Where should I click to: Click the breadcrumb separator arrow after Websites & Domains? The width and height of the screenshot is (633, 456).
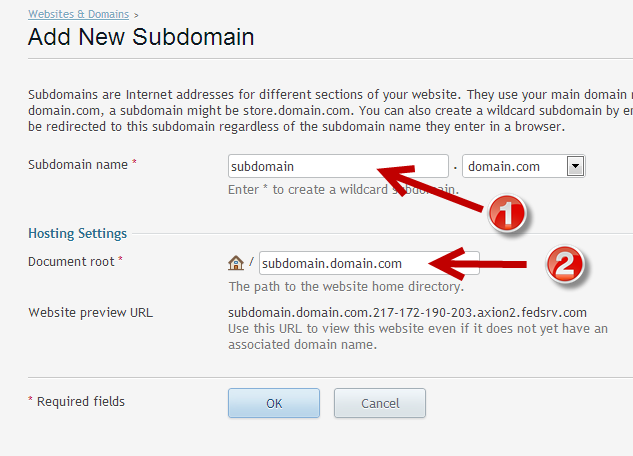pos(137,16)
